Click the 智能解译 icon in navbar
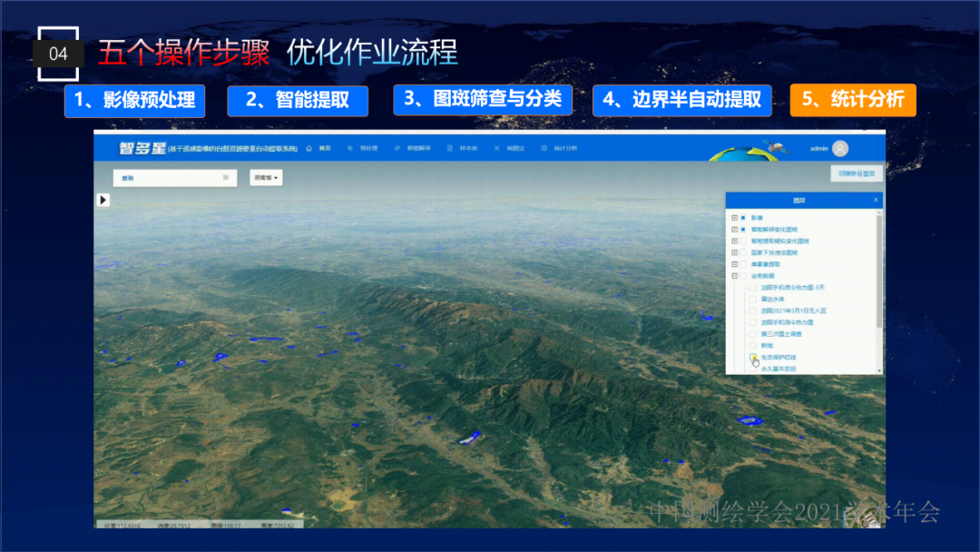This screenshot has width=980, height=552. click(397, 148)
